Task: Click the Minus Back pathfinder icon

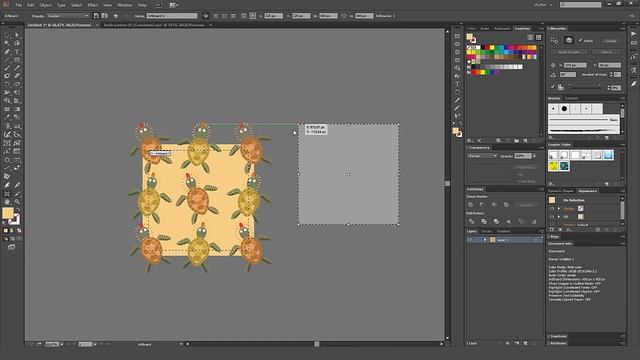Action: [x=533, y=221]
